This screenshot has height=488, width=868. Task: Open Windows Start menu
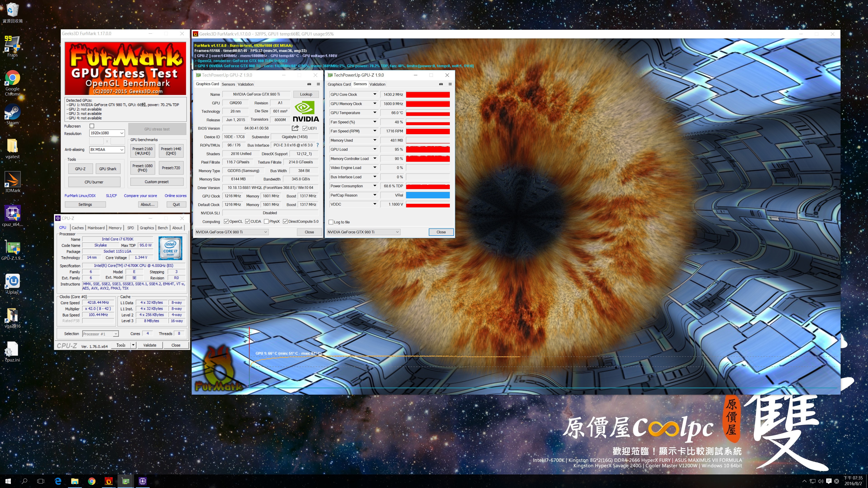[8, 481]
